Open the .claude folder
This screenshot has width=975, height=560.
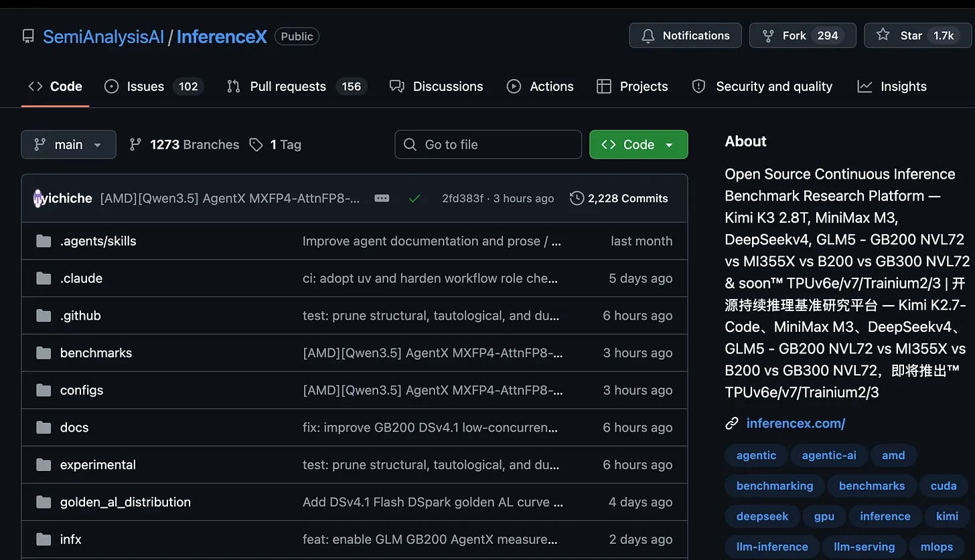[x=81, y=278]
